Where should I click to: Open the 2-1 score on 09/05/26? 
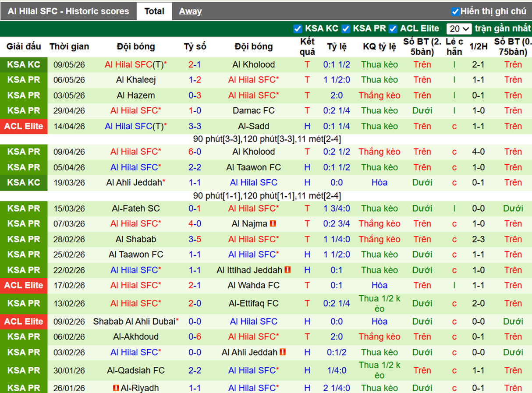(195, 64)
